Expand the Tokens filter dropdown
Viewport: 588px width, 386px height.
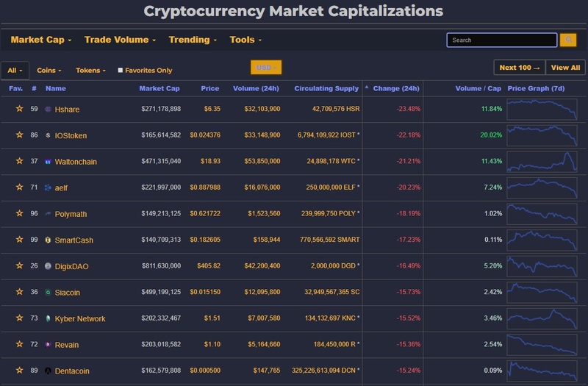tap(90, 70)
